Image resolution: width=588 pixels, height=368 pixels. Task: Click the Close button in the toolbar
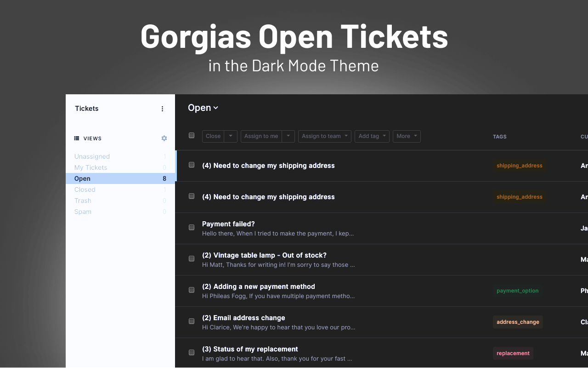[x=213, y=136]
